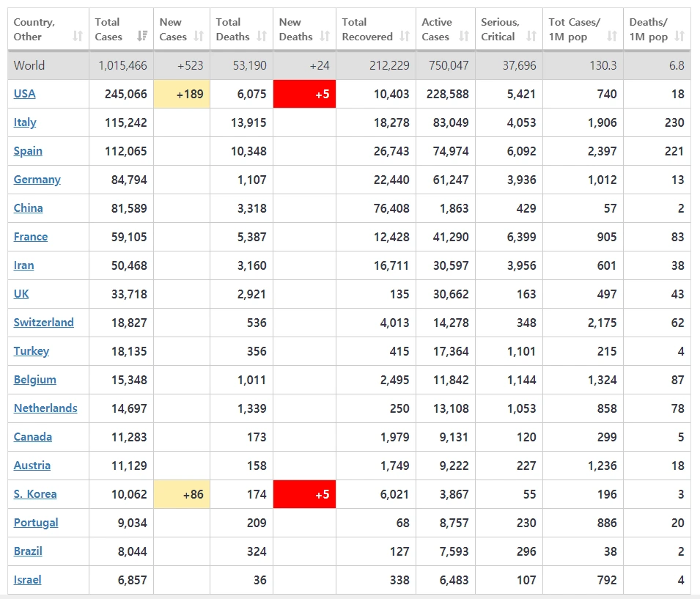Click the Brazil link
700x599 pixels.
(x=28, y=551)
